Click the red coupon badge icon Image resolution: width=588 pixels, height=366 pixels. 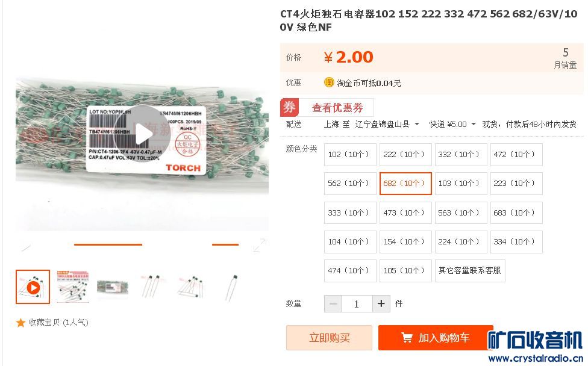(x=289, y=108)
